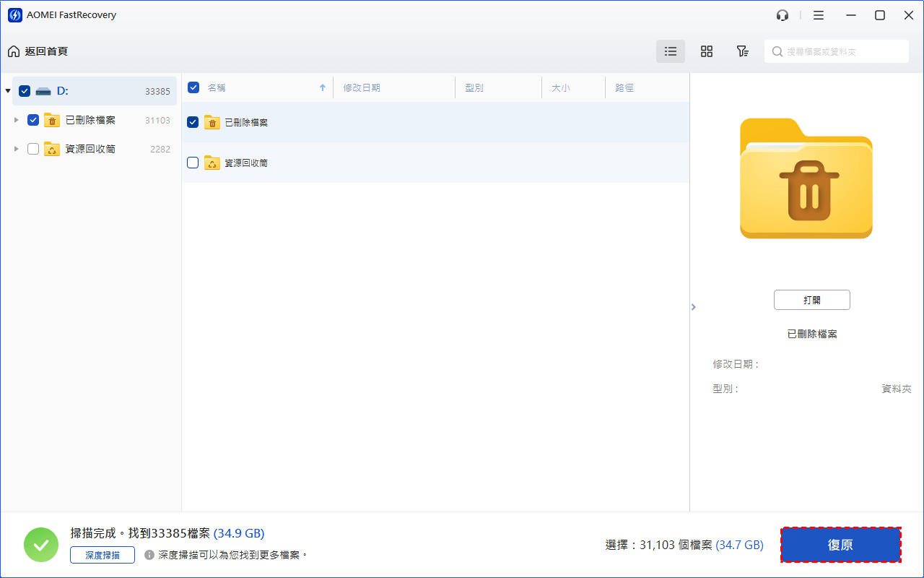Screen dimensions: 924x578
Task: Expand 資源回收筒 node in sidebar tree
Action: click(17, 149)
